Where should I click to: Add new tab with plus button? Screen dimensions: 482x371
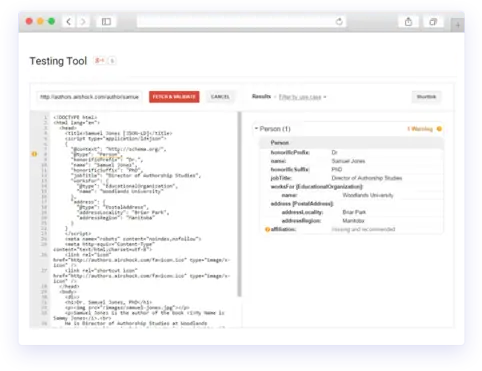(x=458, y=25)
